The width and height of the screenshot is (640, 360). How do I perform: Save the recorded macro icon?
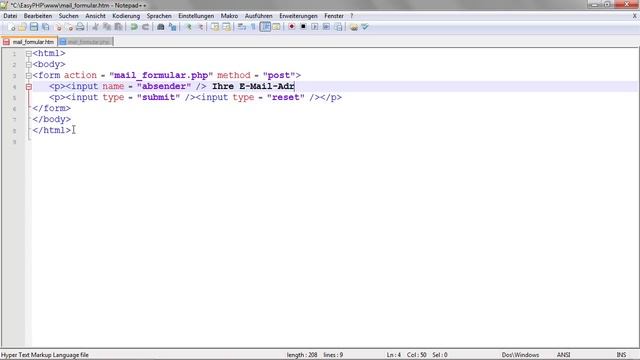[338, 27]
